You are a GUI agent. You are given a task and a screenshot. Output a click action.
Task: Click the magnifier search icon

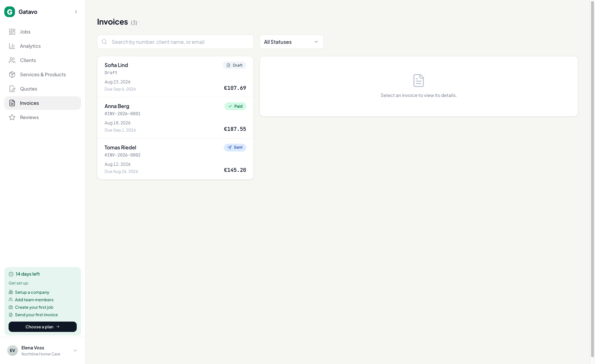(x=104, y=42)
